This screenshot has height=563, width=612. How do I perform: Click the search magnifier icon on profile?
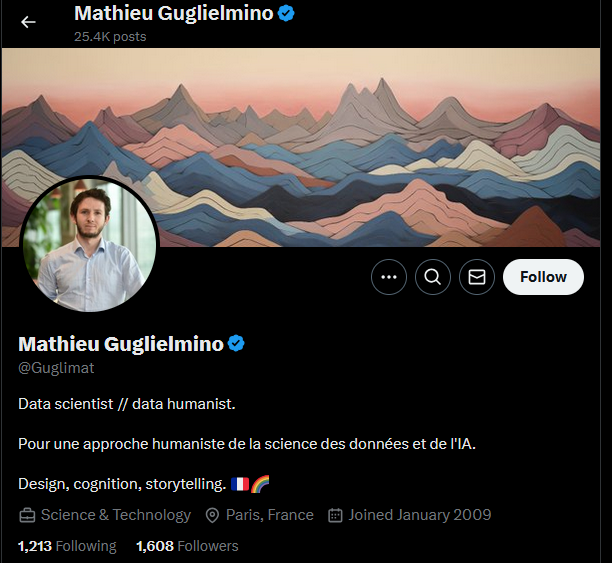pyautogui.click(x=433, y=277)
